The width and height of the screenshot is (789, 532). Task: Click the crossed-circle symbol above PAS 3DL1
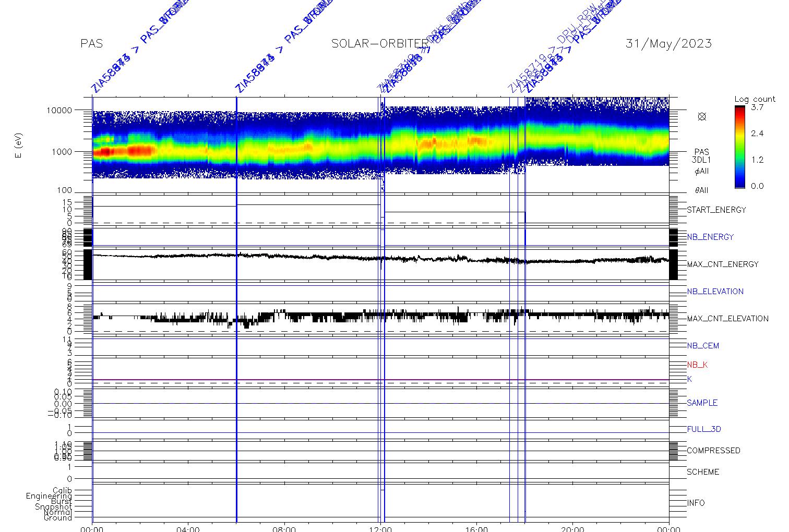point(702,117)
